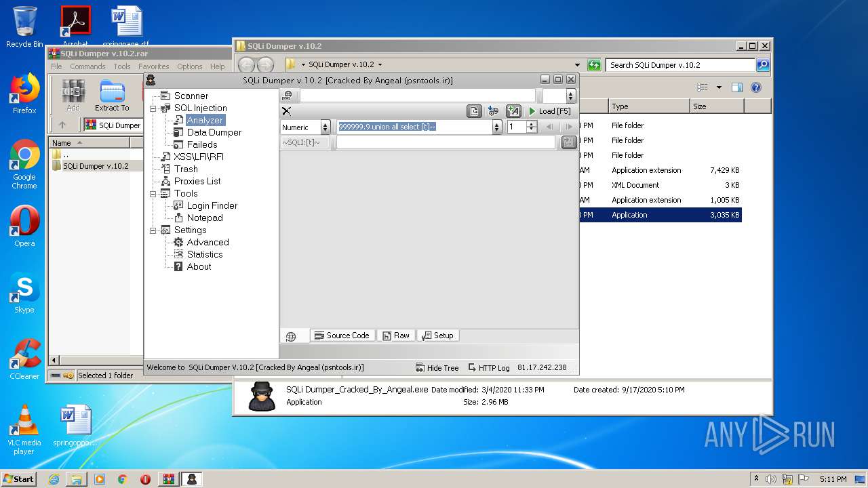Sort Explorer files by Type column
The width and height of the screenshot is (868, 488).
[649, 106]
